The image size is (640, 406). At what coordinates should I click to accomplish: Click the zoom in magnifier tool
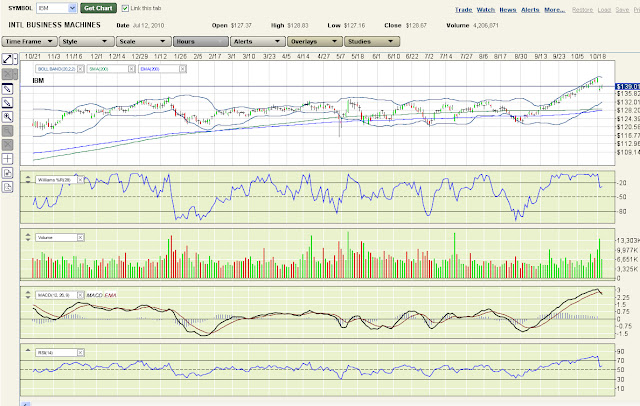point(7,117)
